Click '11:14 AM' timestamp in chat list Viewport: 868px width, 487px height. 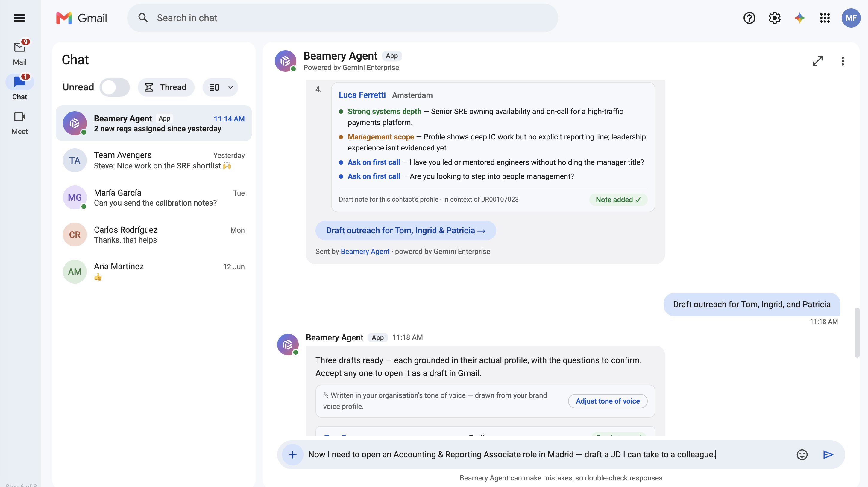(x=229, y=119)
